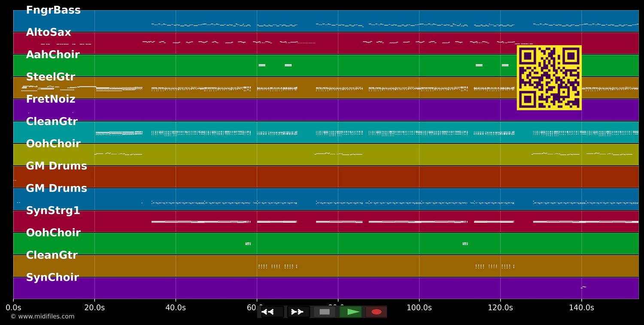The image size is (644, 325).
Task: Click the 100.0s timeline marker
Action: pos(420,307)
